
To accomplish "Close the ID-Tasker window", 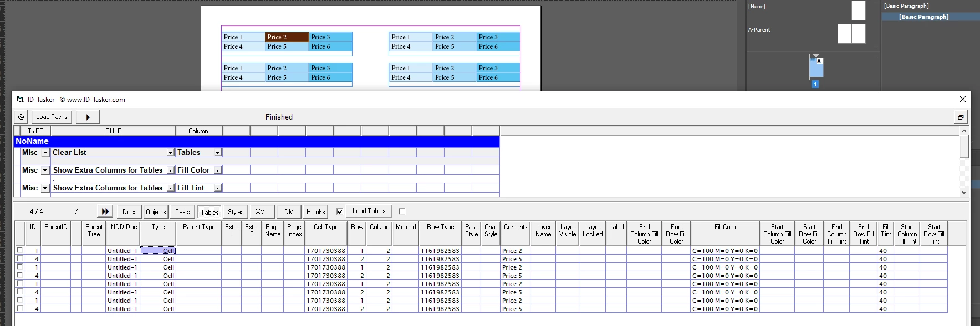I will [962, 99].
